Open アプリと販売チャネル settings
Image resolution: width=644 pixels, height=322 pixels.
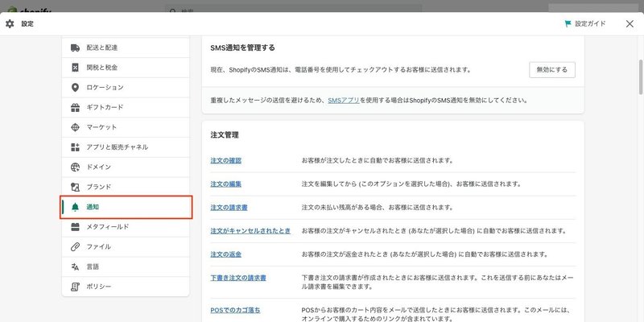[126, 147]
